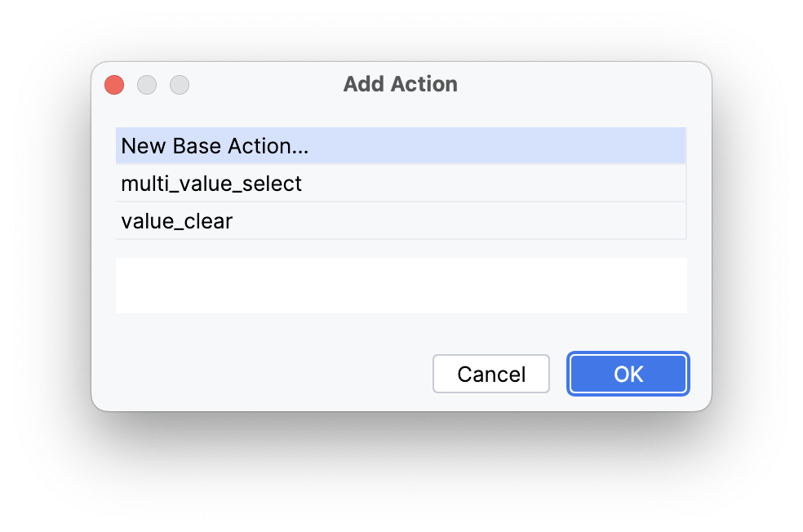803x532 pixels.
Task: Close the Add Action dialog with the red button
Action: 114,85
